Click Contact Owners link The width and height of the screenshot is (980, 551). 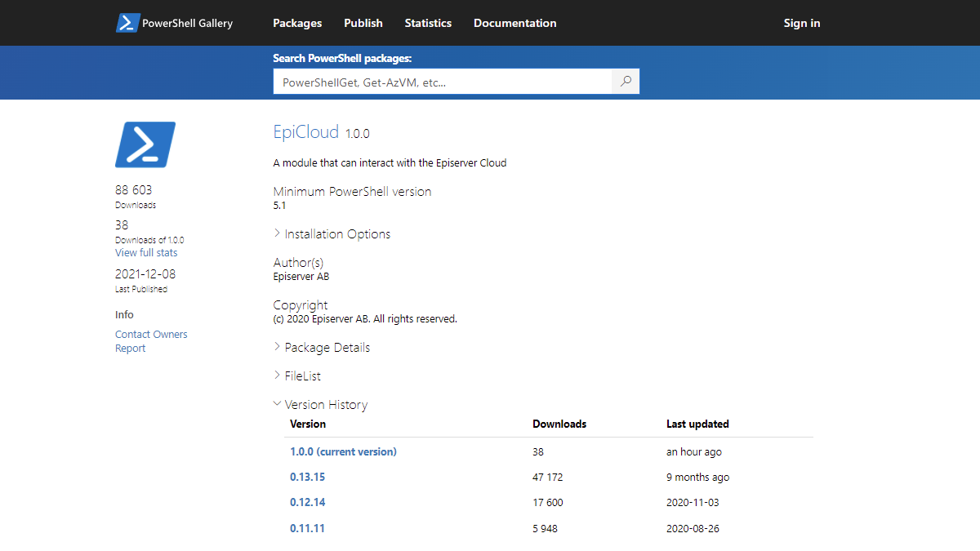[151, 335]
